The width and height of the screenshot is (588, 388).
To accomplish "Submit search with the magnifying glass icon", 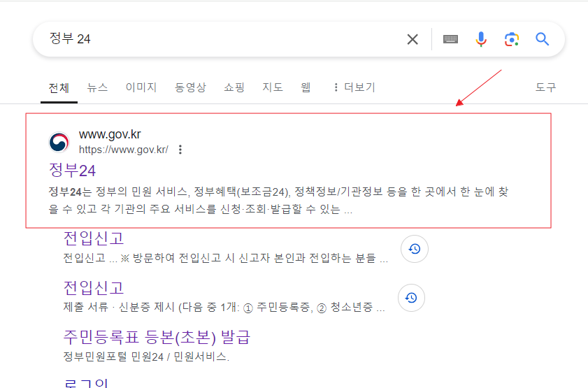I will pos(542,39).
